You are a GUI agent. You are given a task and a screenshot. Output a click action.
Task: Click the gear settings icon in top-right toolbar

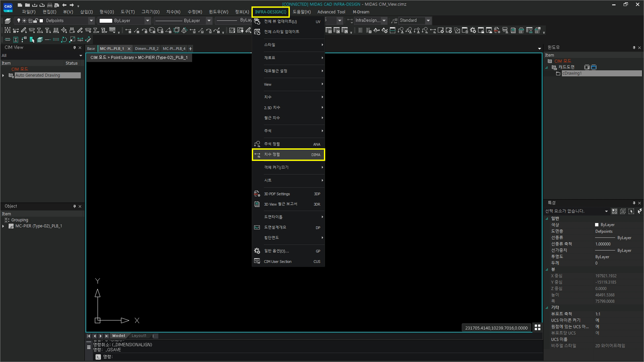[473, 30]
